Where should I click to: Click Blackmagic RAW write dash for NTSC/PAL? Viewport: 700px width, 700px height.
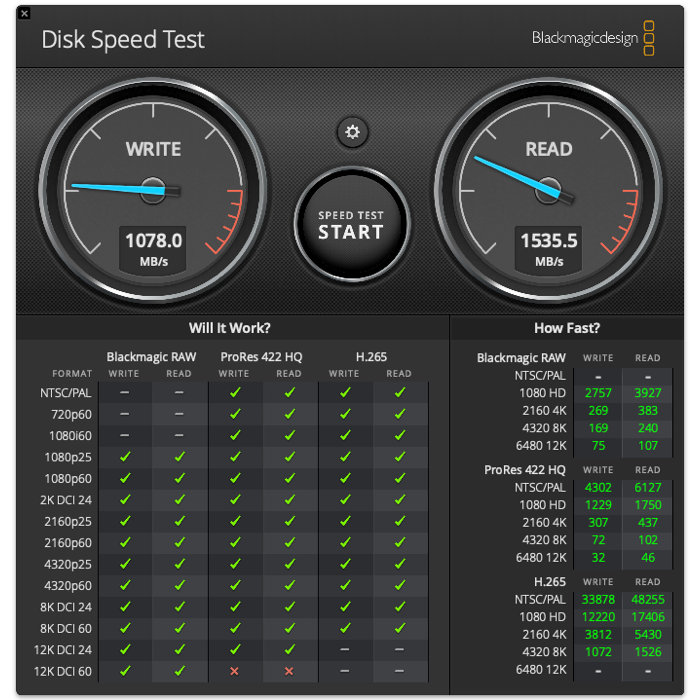(x=125, y=392)
